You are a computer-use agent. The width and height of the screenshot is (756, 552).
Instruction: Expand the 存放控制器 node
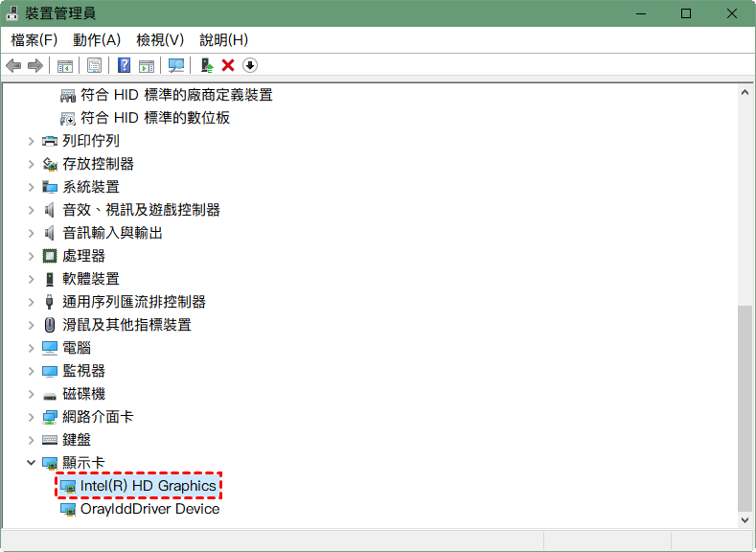click(32, 164)
